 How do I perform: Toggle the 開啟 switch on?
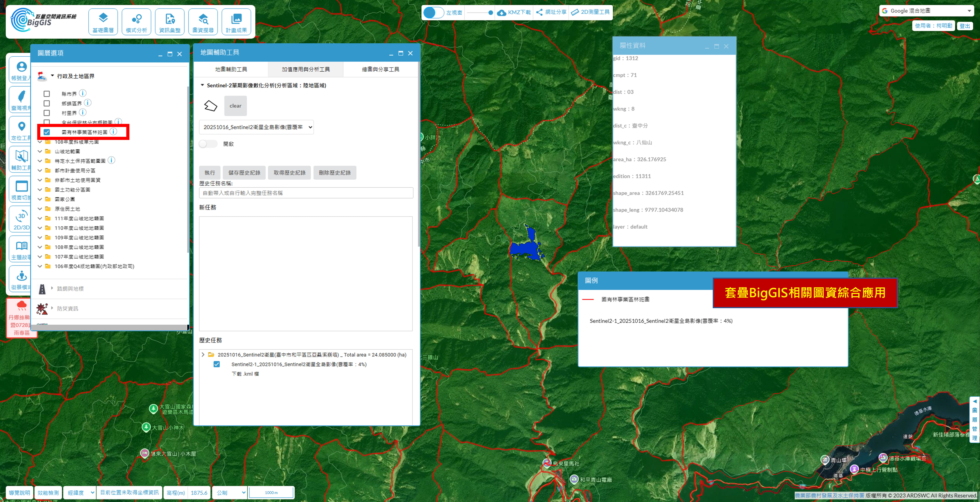point(208,144)
